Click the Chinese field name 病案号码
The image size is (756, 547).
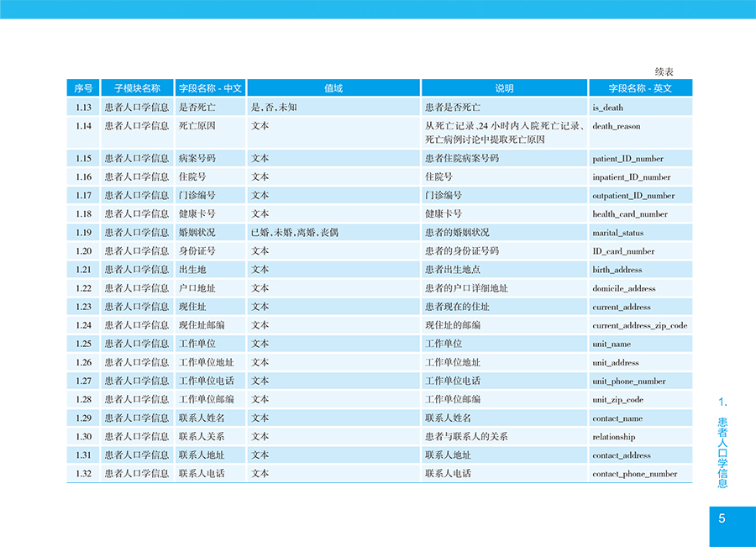(197, 158)
